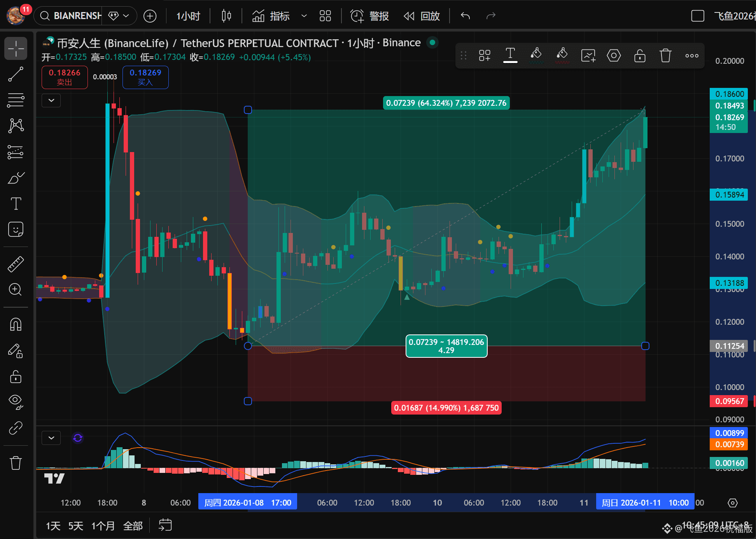The width and height of the screenshot is (756, 539).
Task: Open drawing settings hexagon icon in floating toolbar
Action: [x=614, y=56]
